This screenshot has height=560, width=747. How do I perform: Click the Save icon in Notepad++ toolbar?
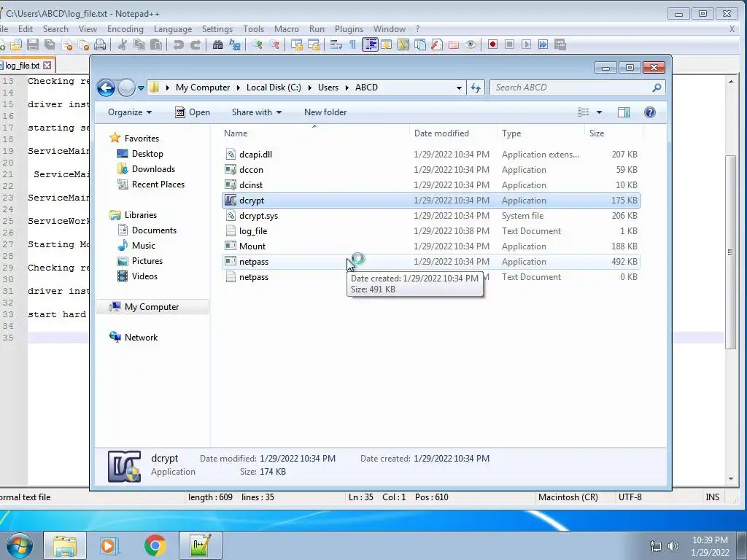pos(32,44)
